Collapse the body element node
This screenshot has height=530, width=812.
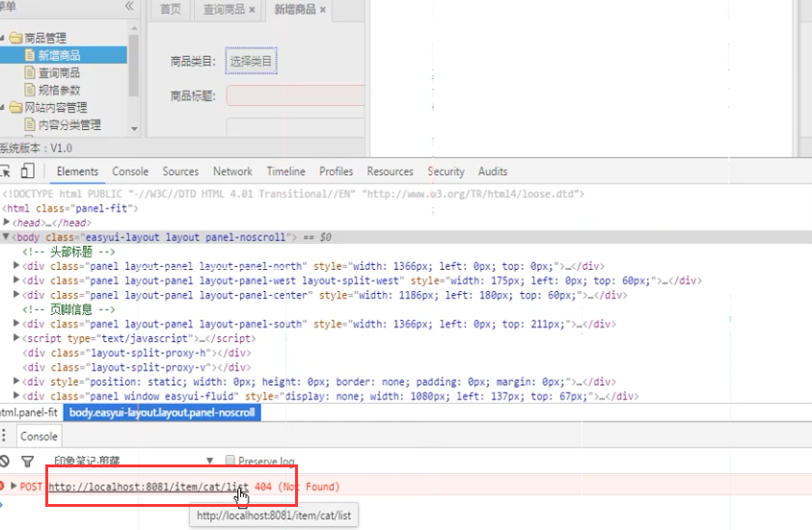6,236
